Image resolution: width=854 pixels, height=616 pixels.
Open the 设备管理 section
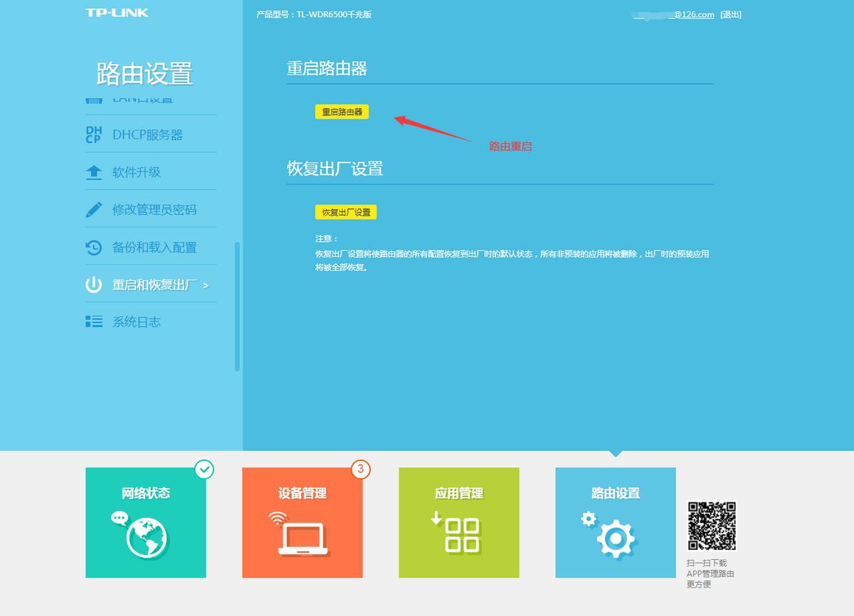point(302,523)
